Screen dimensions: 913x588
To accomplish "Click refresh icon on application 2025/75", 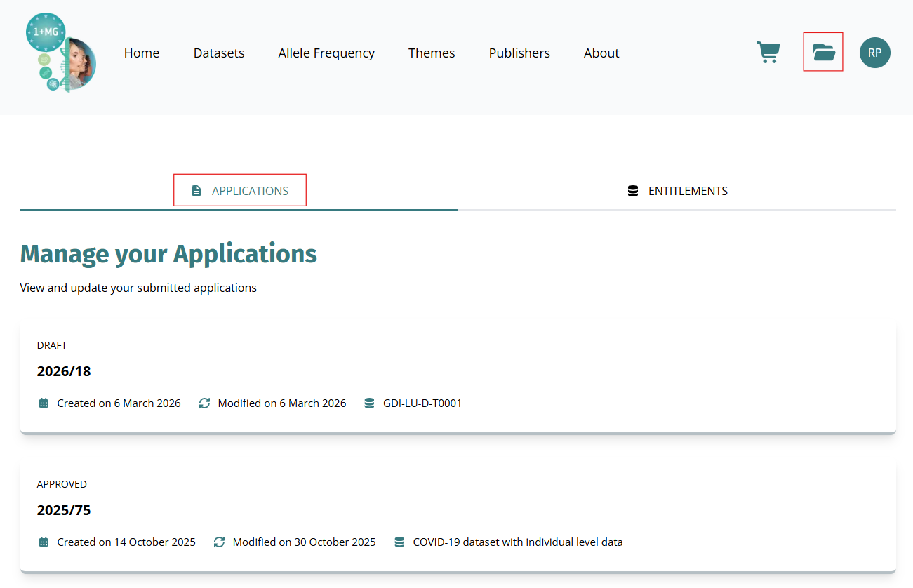I will coord(219,542).
